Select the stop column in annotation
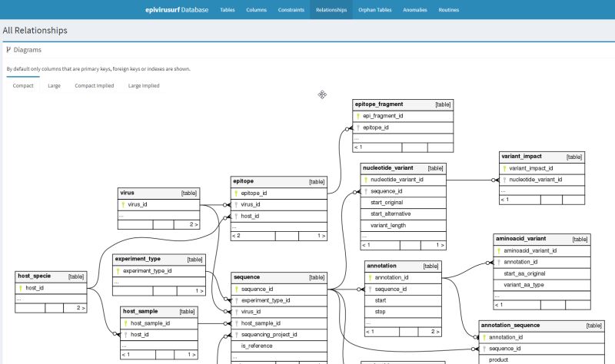615x364 pixels. coord(403,312)
